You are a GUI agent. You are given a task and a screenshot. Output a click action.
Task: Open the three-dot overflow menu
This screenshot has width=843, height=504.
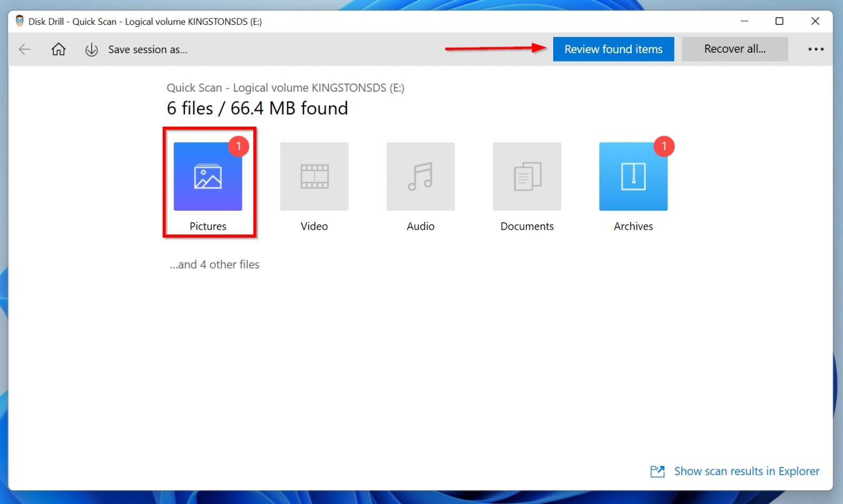point(815,49)
